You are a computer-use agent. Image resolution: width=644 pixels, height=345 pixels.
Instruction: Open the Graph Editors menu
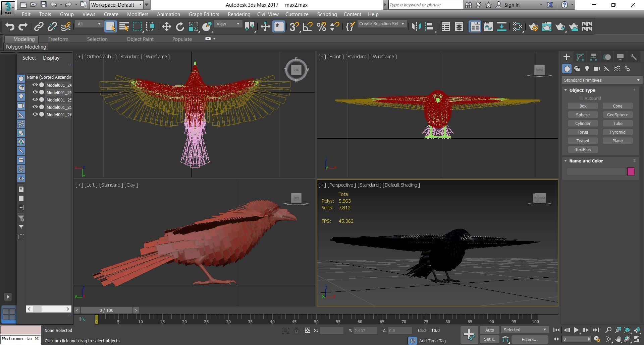click(x=204, y=14)
